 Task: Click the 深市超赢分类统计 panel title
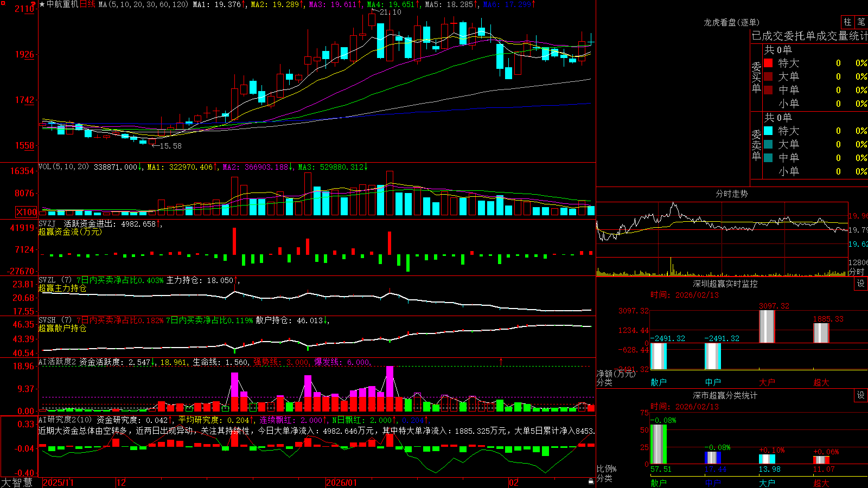(x=725, y=395)
